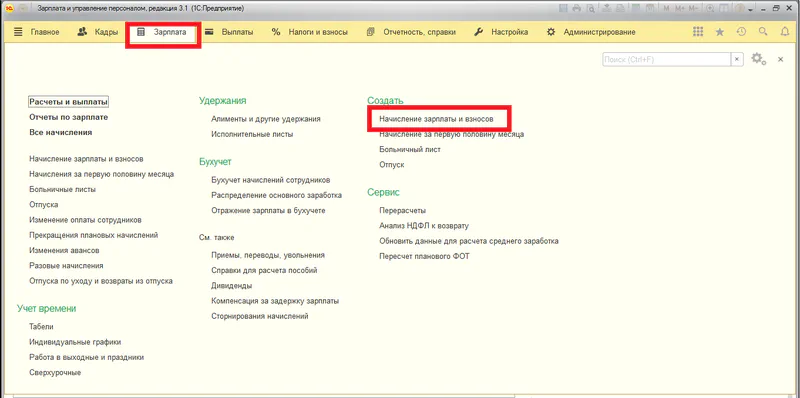Create Начисление за первую половину месяца
The width and height of the screenshot is (800, 398).
(452, 134)
